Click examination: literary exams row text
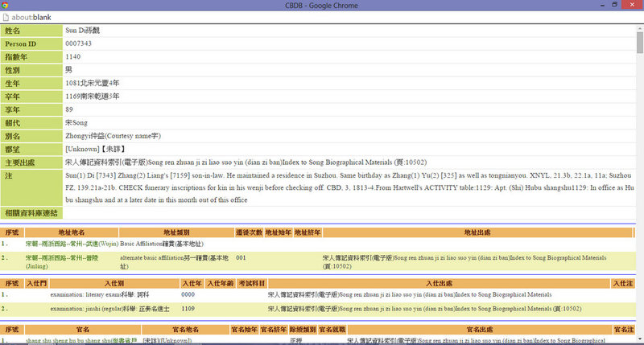Viewport: 644px width, 345px height. (x=100, y=294)
